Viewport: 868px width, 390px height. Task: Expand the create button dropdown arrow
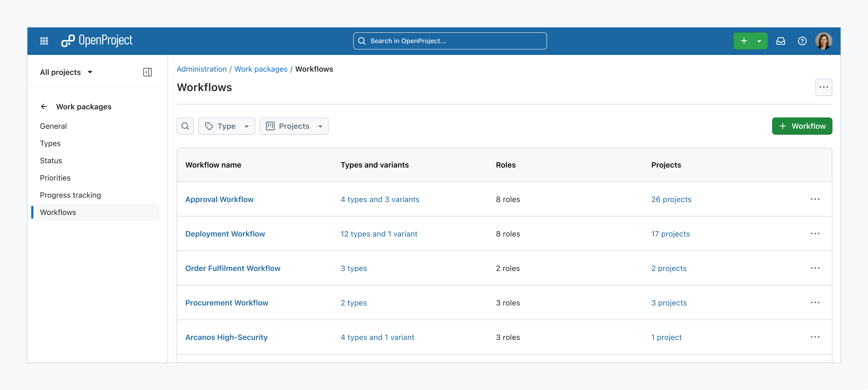click(759, 41)
